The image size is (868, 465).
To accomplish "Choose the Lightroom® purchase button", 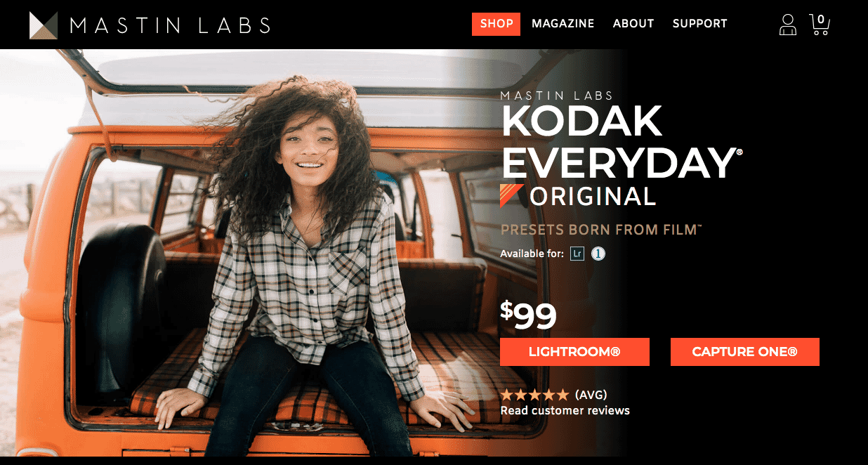I will 574,352.
